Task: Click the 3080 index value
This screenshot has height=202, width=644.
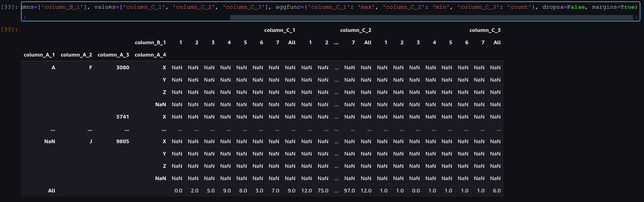Action: 123,67
